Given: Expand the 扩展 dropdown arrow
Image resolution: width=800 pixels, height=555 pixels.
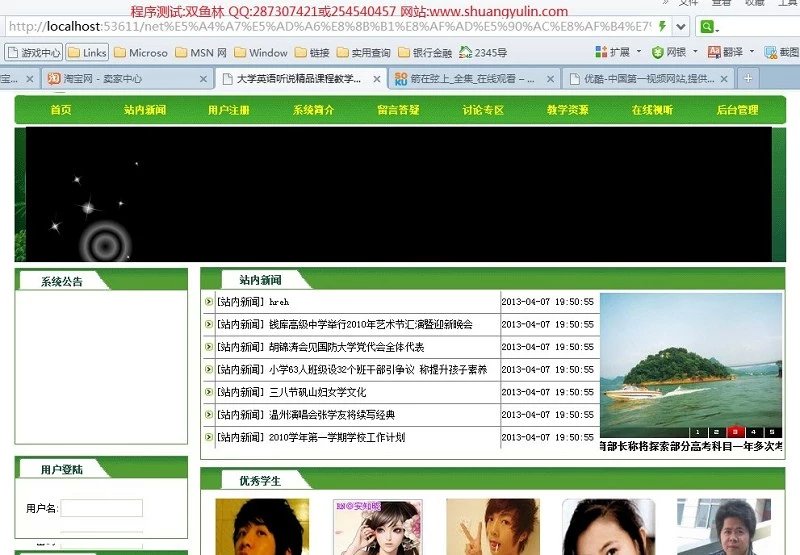Looking at the screenshot, I should (639, 52).
